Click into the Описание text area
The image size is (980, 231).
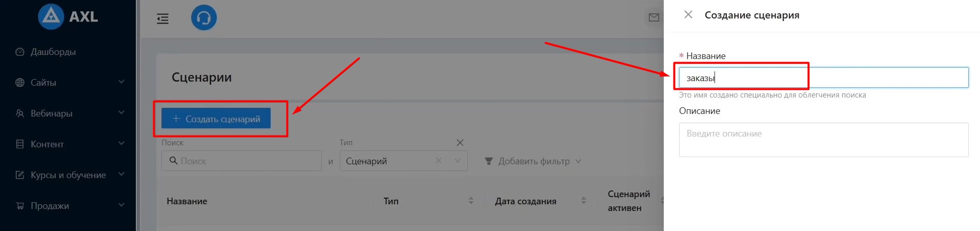coord(823,140)
